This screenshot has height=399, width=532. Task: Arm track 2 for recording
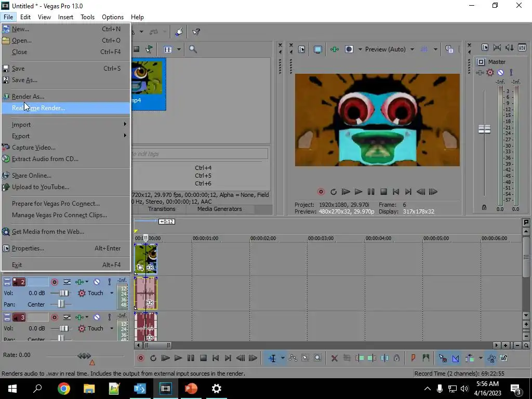[x=54, y=282]
